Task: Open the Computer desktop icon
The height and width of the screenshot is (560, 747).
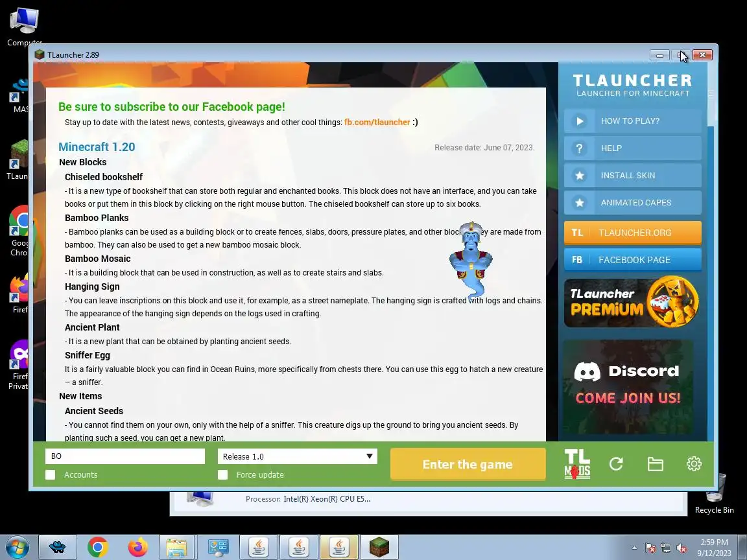Action: [x=24, y=27]
